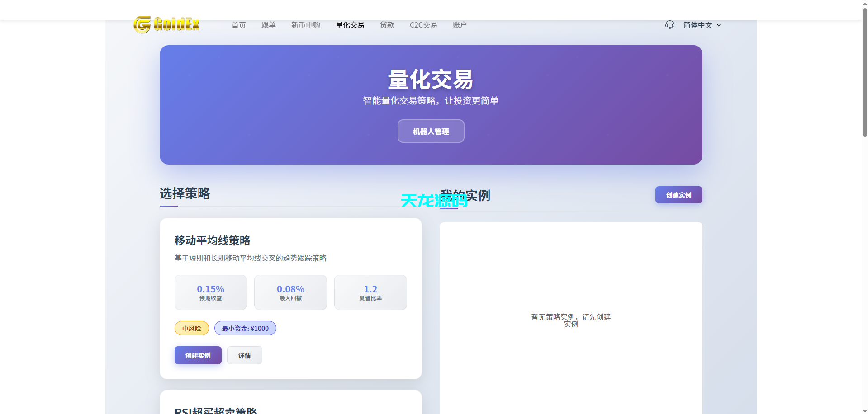Open strategy 详情 details
The width and height of the screenshot is (868, 414).
pos(244,355)
